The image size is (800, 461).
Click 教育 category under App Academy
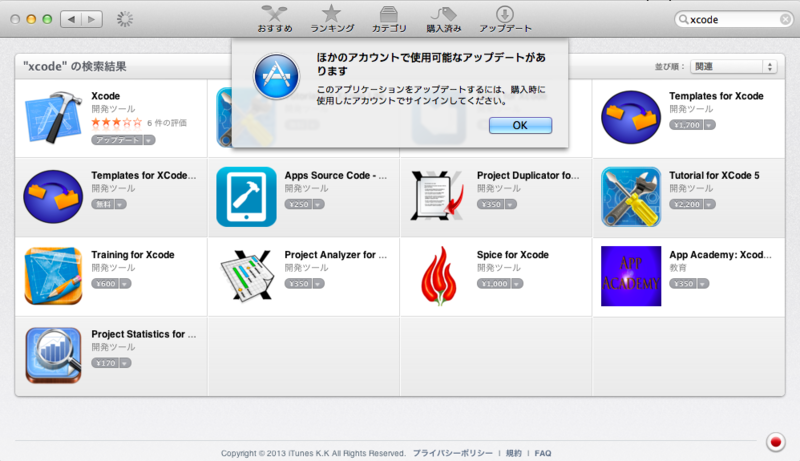coord(678,268)
